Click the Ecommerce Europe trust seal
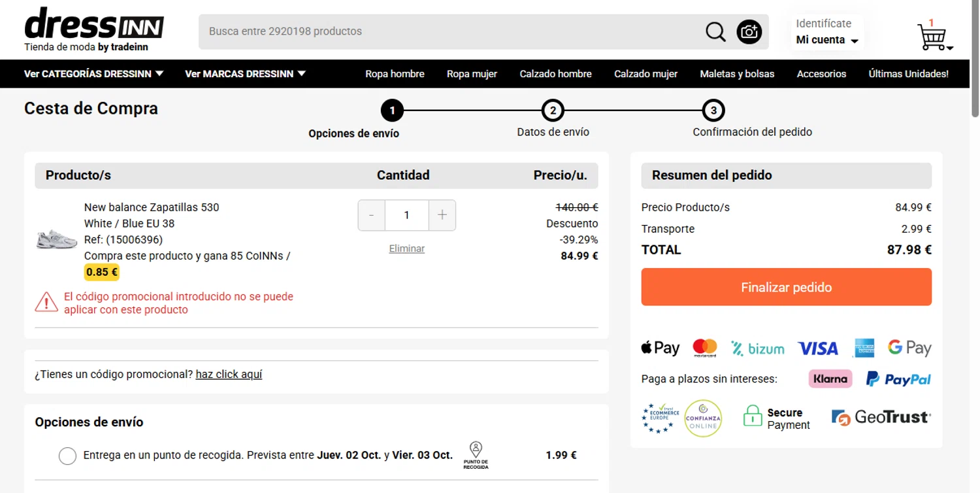 coord(661,418)
